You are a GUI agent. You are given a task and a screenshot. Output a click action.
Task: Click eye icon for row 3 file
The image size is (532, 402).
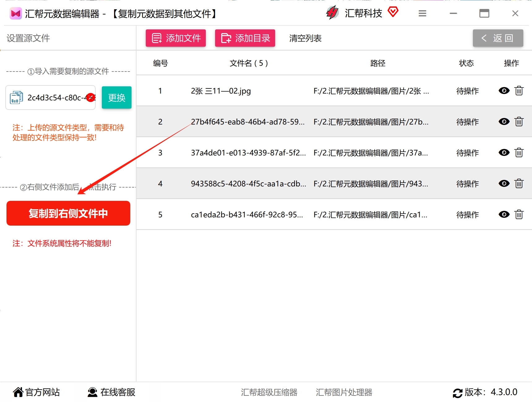point(504,153)
